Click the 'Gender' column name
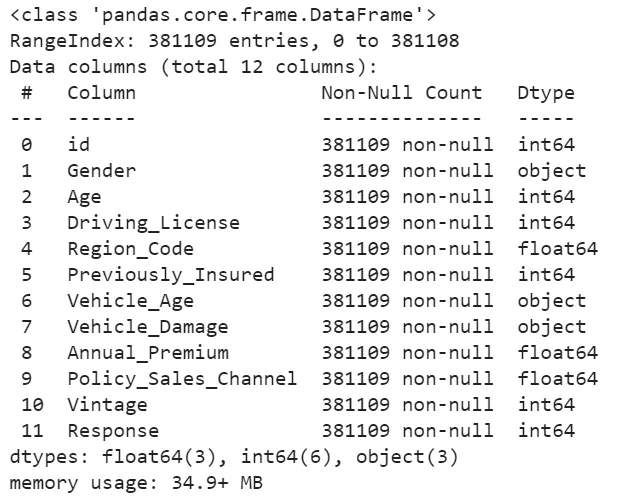This screenshot has width=619, height=497. click(x=101, y=171)
